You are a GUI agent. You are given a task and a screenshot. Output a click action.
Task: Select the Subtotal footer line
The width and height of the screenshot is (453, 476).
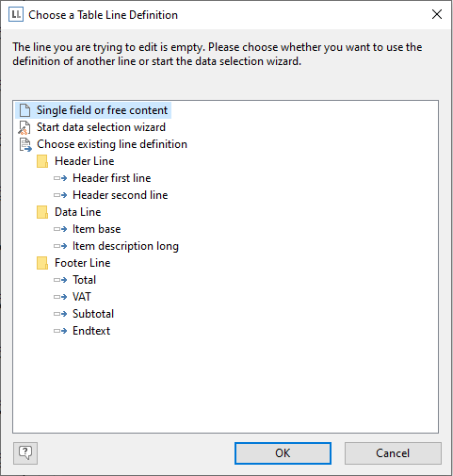93,314
